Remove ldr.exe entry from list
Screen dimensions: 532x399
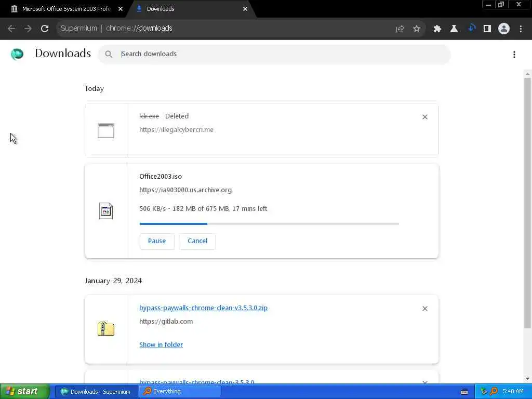(425, 117)
